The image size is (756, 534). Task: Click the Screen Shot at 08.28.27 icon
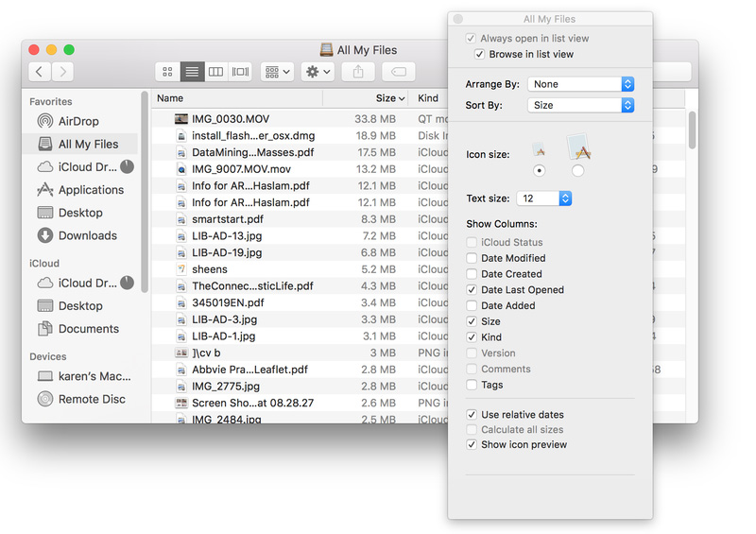[181, 403]
